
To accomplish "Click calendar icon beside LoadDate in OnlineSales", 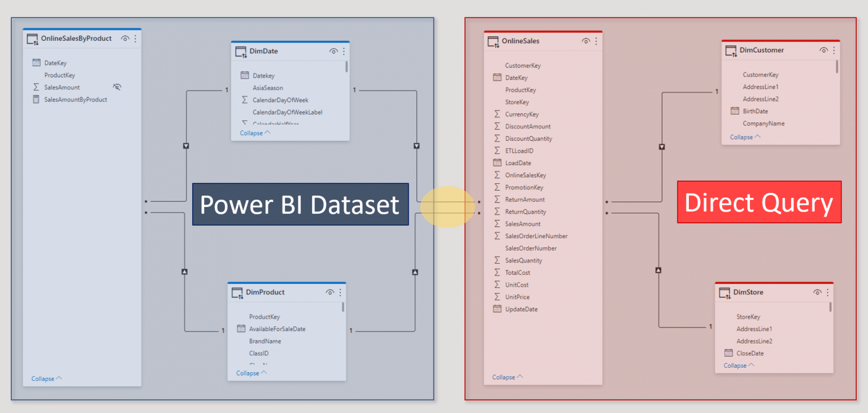I will pos(497,163).
